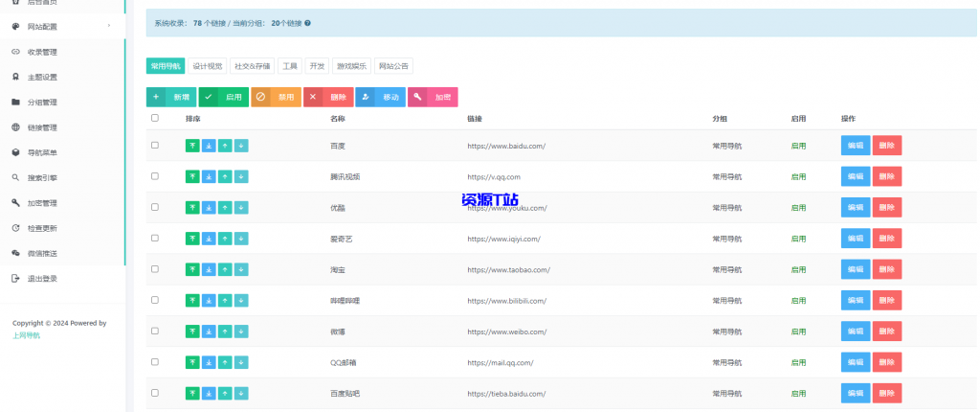Open the 游戏娱乐 group tab
This screenshot has height=412, width=980.
351,66
